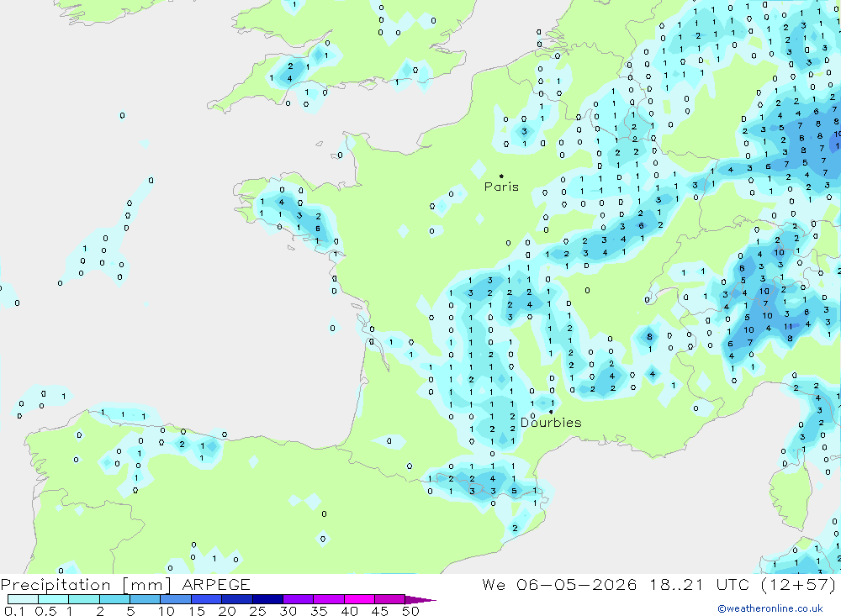Image resolution: width=841 pixels, height=616 pixels.
Task: Pick the 0.5–1 mm legend color box
Action: pyautogui.click(x=53, y=599)
